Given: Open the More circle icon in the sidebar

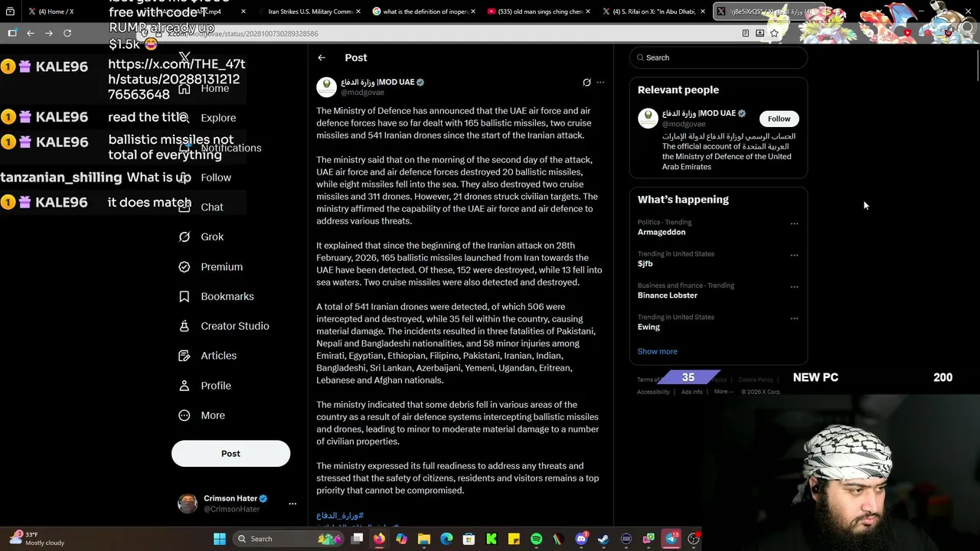Looking at the screenshot, I should [184, 416].
